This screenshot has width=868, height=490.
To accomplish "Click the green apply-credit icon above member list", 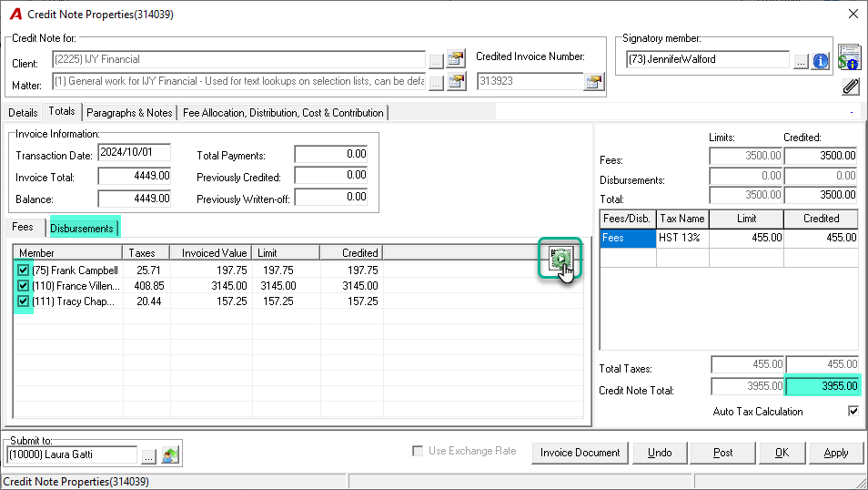I will click(560, 259).
